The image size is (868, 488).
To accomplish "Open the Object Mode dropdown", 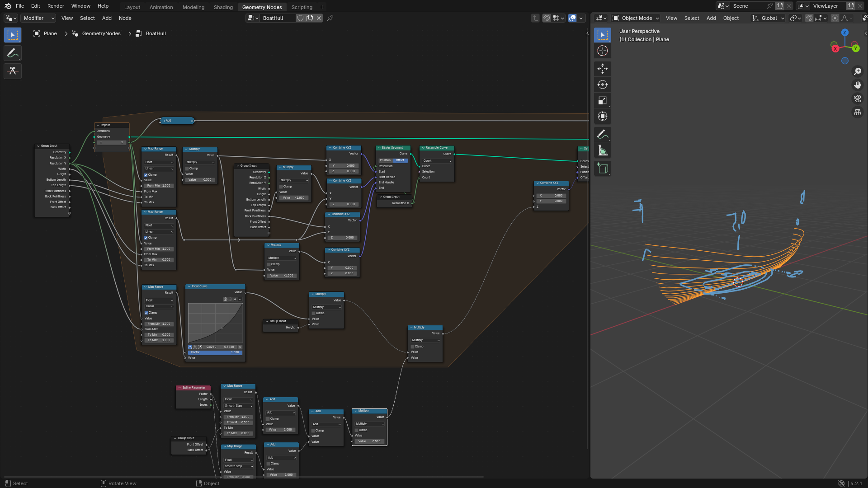I will coord(636,18).
